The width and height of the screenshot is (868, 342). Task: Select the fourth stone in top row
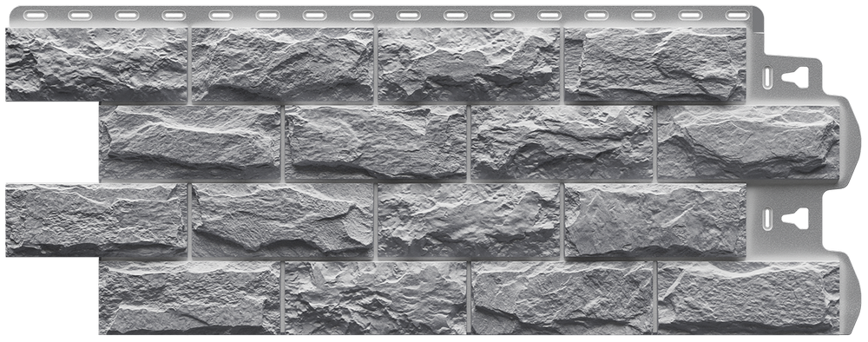[x=654, y=65]
